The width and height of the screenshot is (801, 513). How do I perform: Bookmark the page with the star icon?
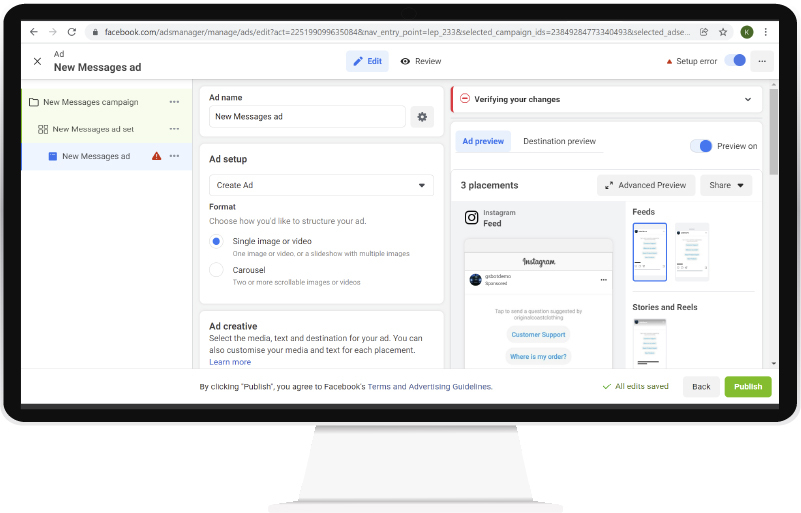(x=723, y=32)
